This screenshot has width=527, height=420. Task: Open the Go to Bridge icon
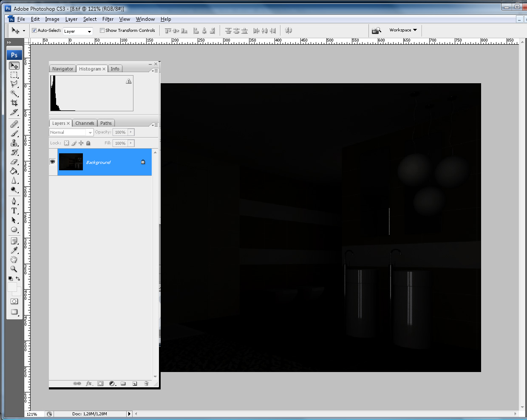click(x=376, y=31)
